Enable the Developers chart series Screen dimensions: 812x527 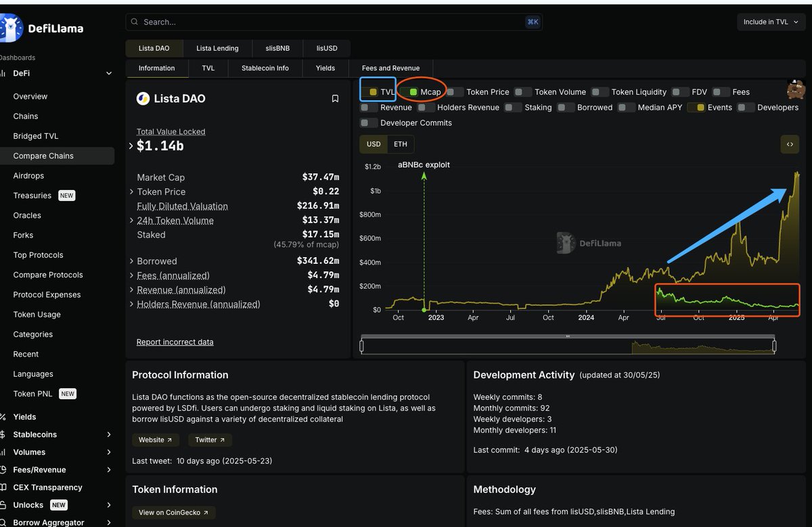(746, 108)
